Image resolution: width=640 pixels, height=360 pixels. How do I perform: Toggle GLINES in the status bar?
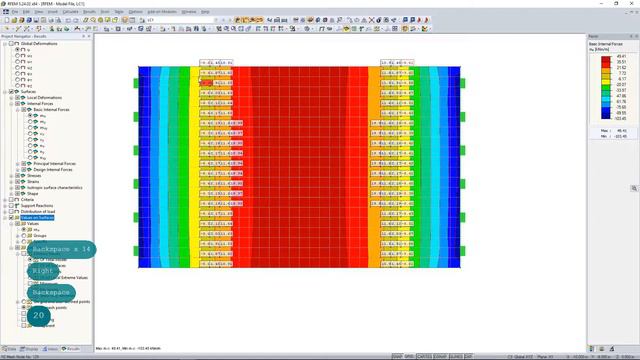tap(456, 357)
